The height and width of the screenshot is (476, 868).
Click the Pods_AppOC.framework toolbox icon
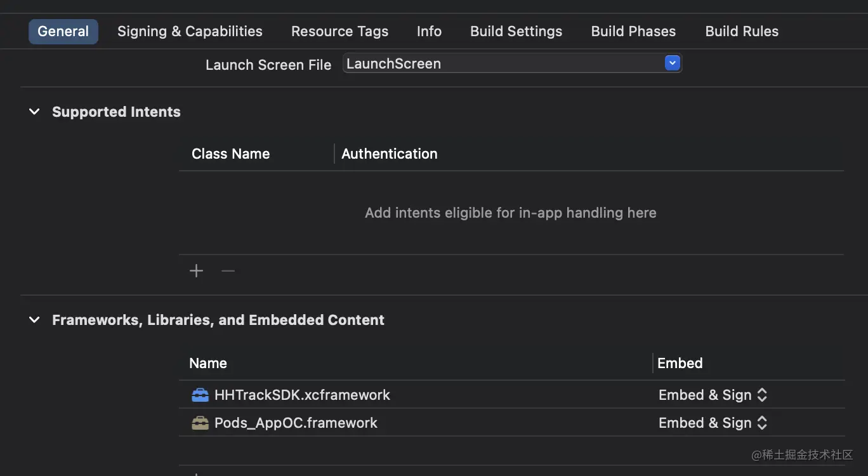tap(200, 423)
